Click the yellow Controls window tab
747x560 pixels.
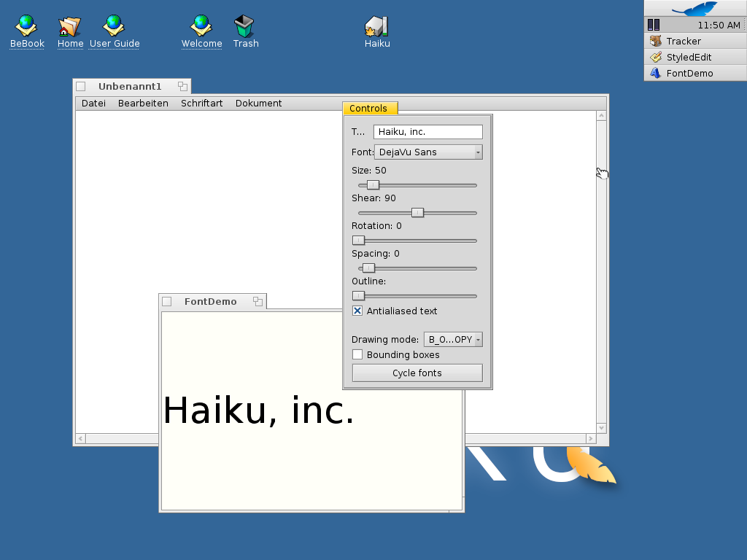click(x=370, y=108)
